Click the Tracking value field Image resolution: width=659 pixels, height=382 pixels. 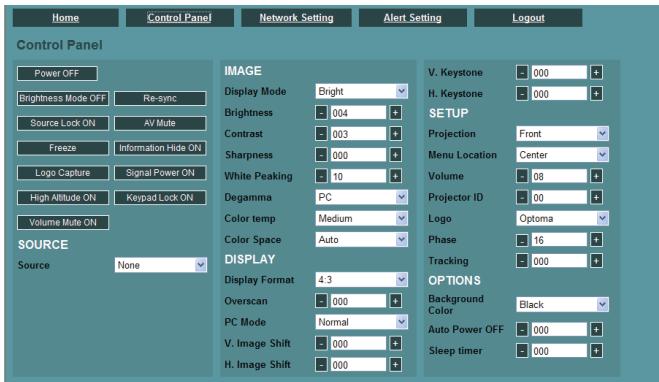(559, 261)
